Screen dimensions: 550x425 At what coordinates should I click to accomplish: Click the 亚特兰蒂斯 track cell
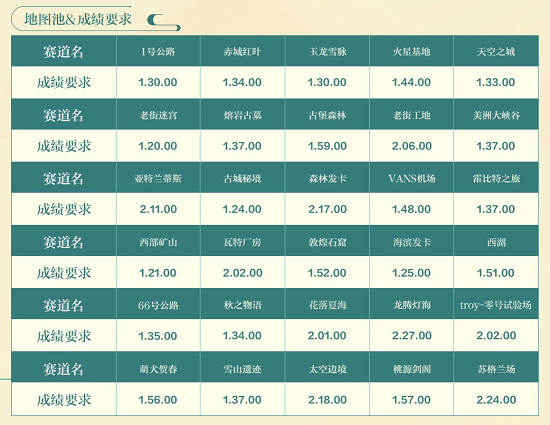pos(158,179)
